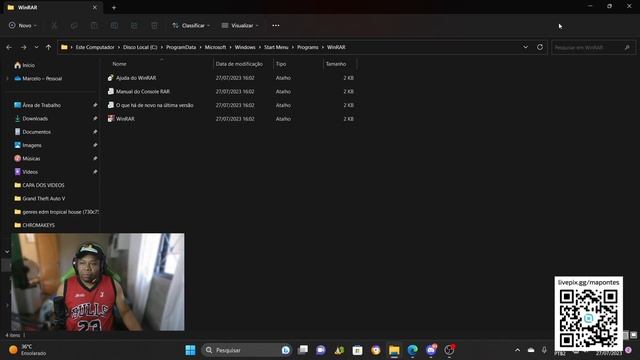Click the Cut scissors icon in toolbar
This screenshot has height=360, width=640.
coord(54,25)
